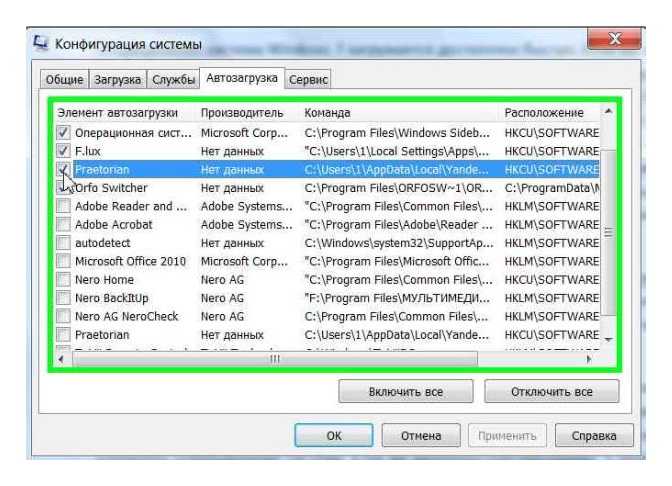Open the Загрузка tab

[x=117, y=80]
